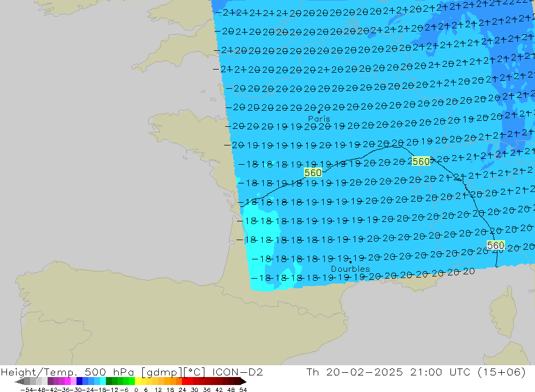
Task: Click the Paris city label
Action: click(x=319, y=119)
